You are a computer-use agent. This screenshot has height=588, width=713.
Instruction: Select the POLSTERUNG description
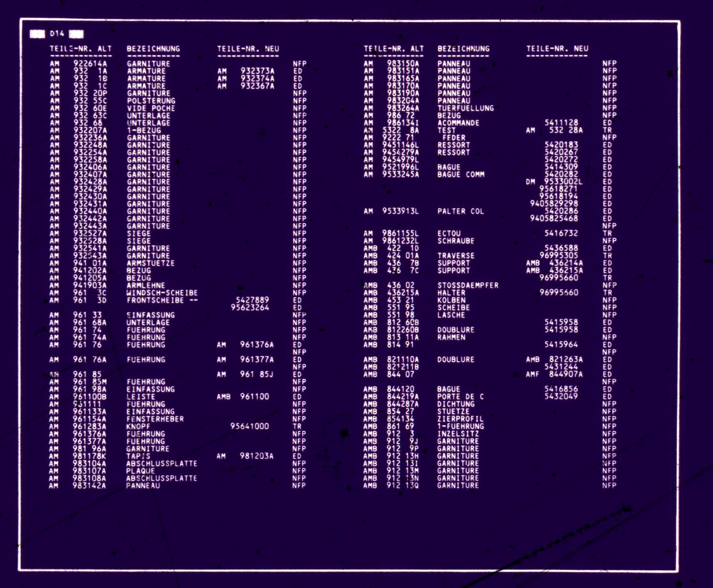151,101
